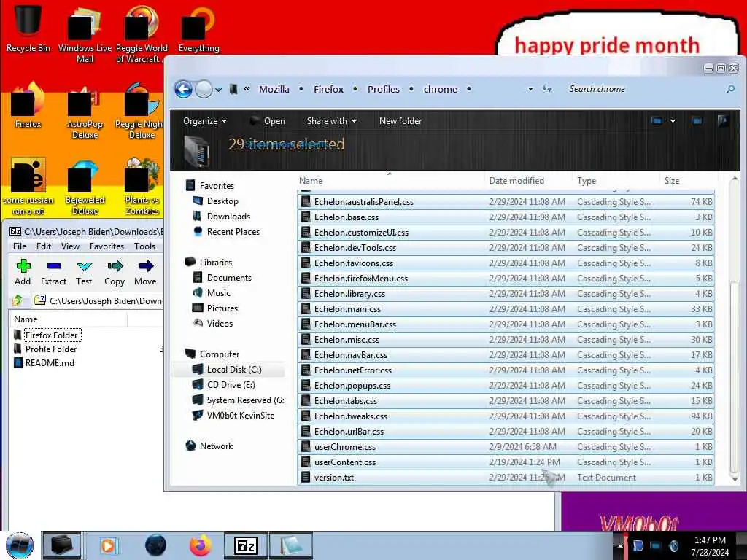
Task: Click the Copy button in 7-Zip
Action: (115, 273)
